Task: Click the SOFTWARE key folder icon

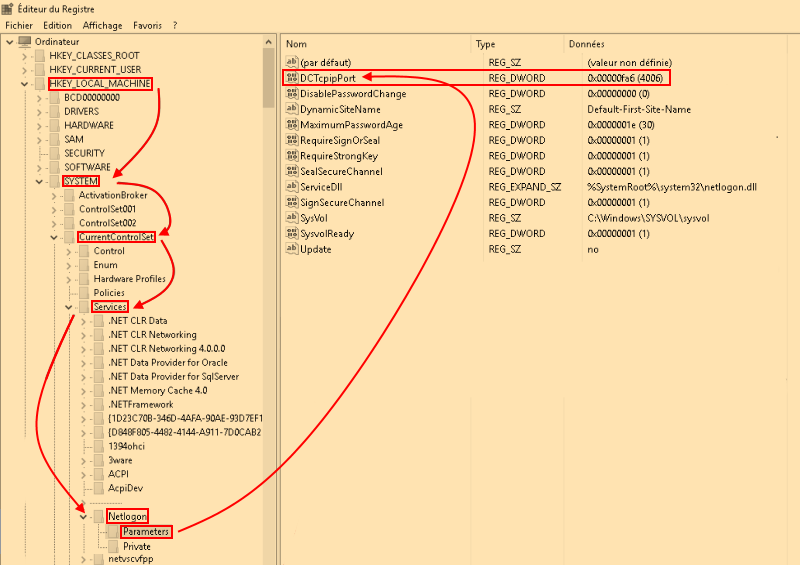Action: [55, 167]
